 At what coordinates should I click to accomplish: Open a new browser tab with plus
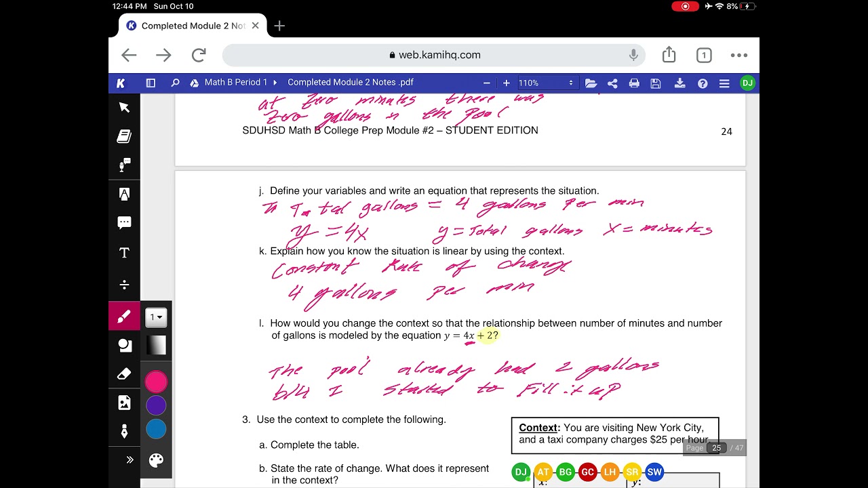[x=279, y=26]
